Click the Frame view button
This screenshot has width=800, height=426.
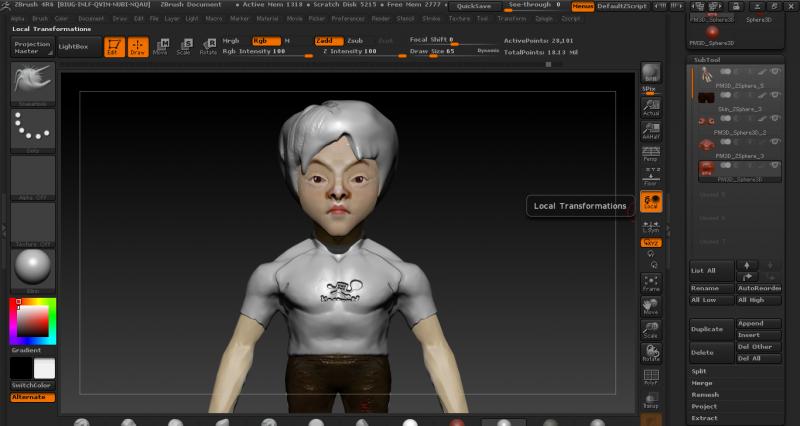(x=651, y=283)
